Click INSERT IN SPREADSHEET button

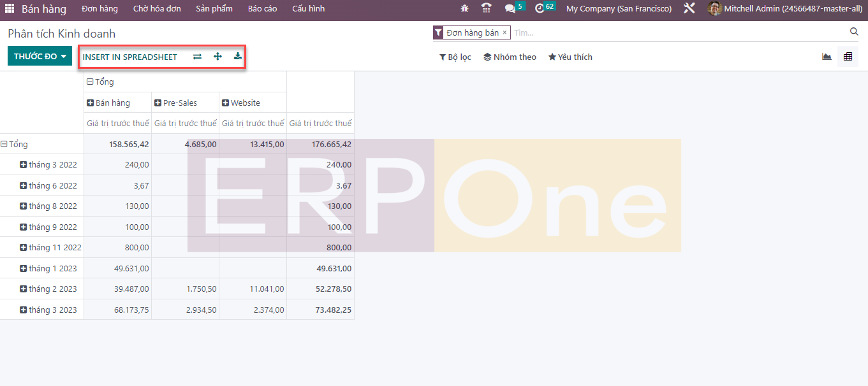130,57
